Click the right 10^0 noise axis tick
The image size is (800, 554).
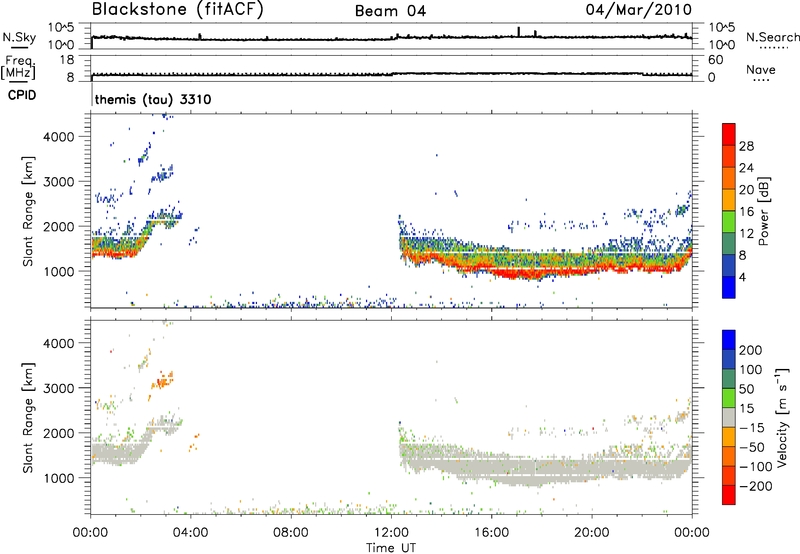point(722,45)
